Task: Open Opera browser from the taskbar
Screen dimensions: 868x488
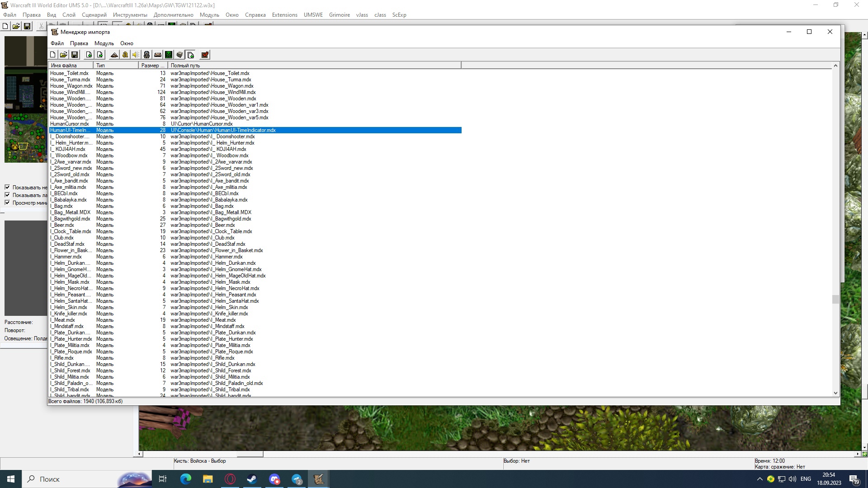Action: (230, 479)
